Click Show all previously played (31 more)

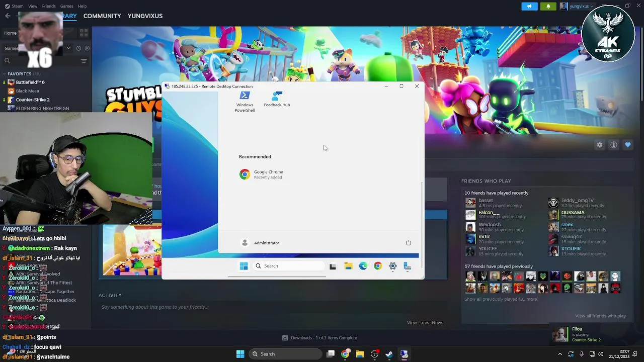click(501, 299)
